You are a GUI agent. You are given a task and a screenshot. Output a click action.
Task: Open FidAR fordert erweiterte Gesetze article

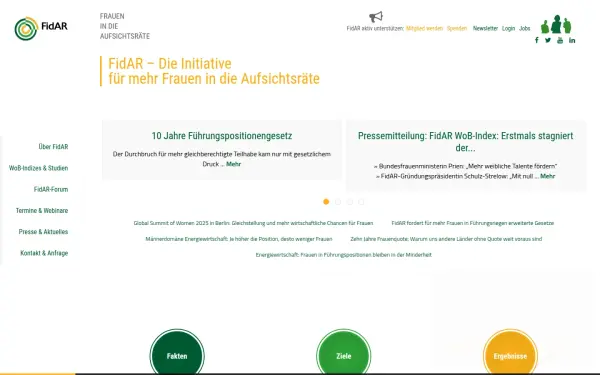[473, 223]
